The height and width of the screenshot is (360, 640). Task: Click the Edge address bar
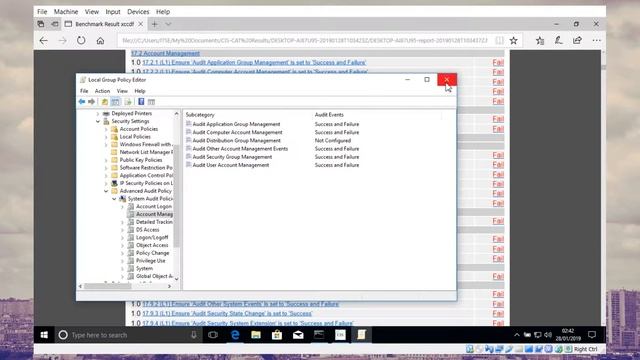[304, 40]
